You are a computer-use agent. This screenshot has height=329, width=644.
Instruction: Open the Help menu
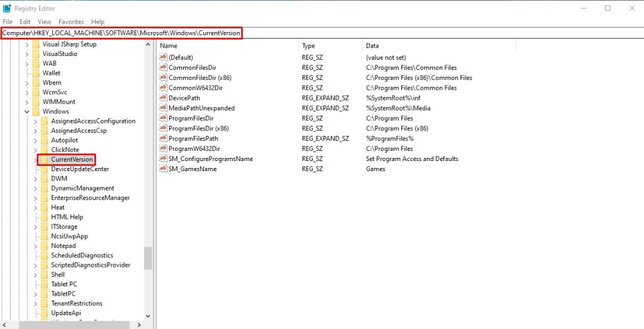97,22
